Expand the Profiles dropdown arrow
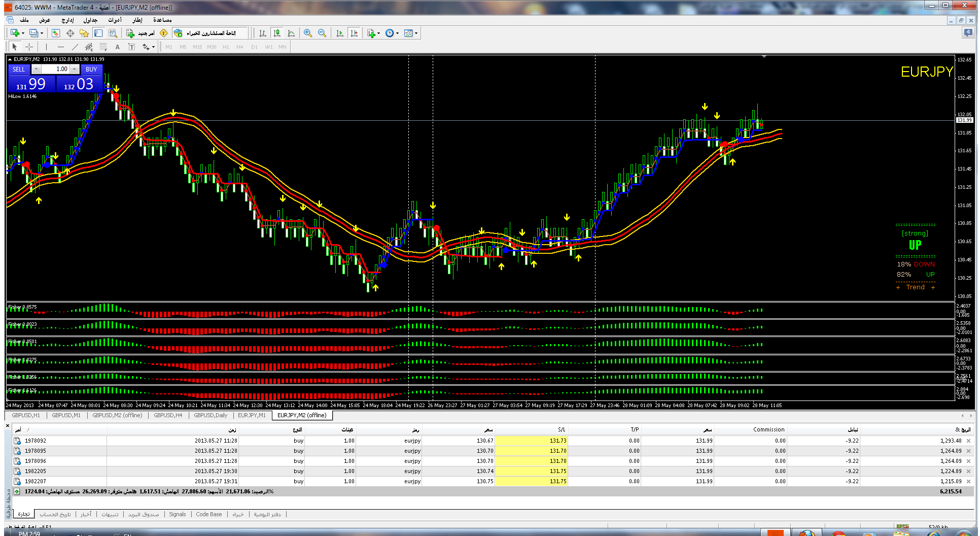 42,33
